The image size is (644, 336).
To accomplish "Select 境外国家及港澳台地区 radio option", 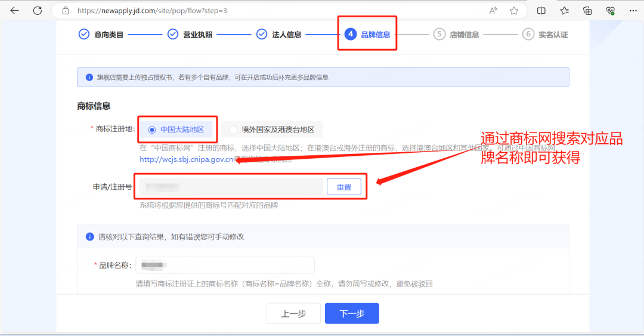I will 272,130.
